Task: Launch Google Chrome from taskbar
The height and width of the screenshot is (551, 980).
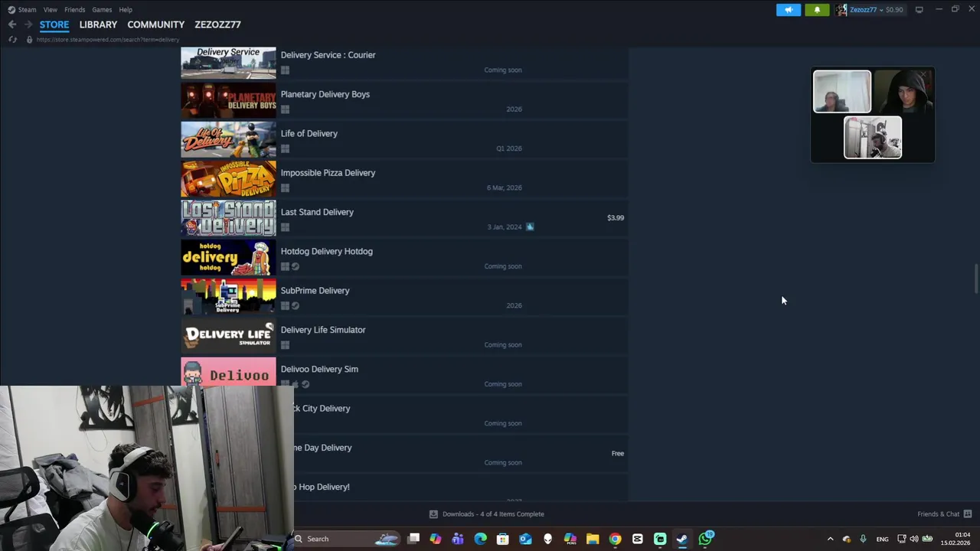Action: coord(615,539)
